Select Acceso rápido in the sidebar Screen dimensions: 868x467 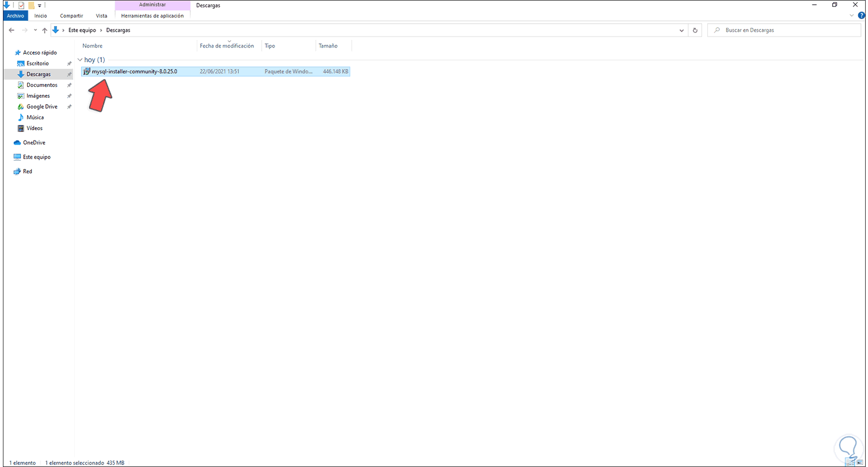40,52
